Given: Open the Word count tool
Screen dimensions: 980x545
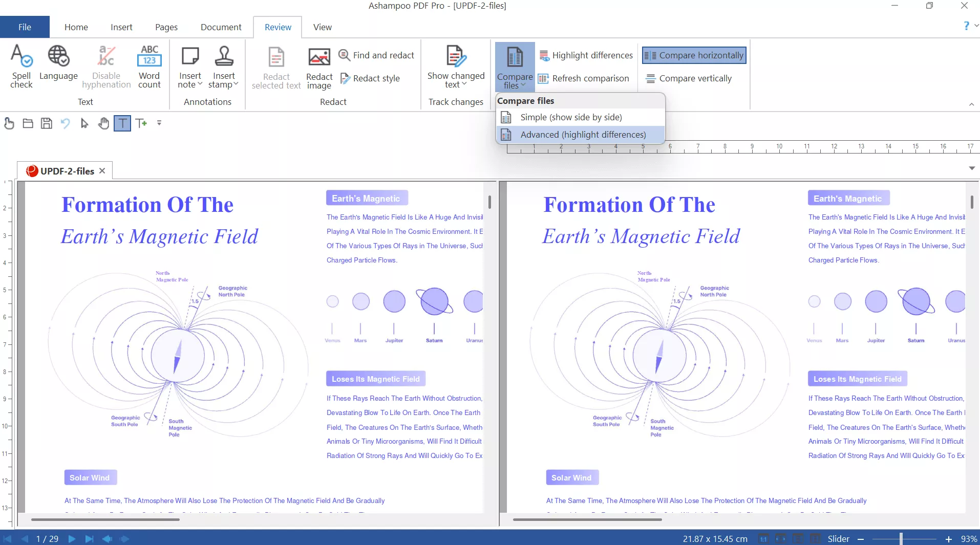Looking at the screenshot, I should tap(149, 66).
